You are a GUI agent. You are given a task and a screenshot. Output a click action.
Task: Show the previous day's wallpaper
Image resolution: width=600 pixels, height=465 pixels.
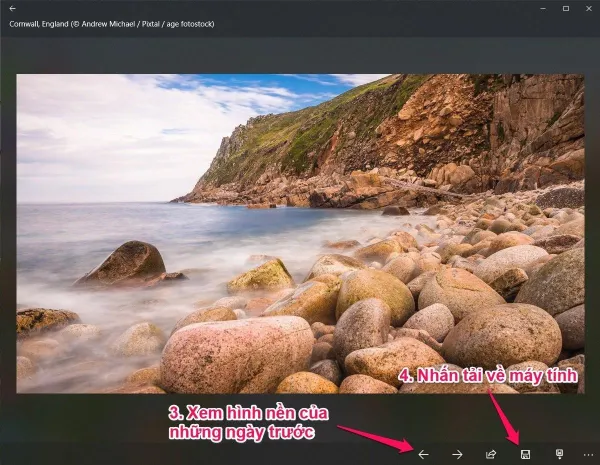point(423,454)
